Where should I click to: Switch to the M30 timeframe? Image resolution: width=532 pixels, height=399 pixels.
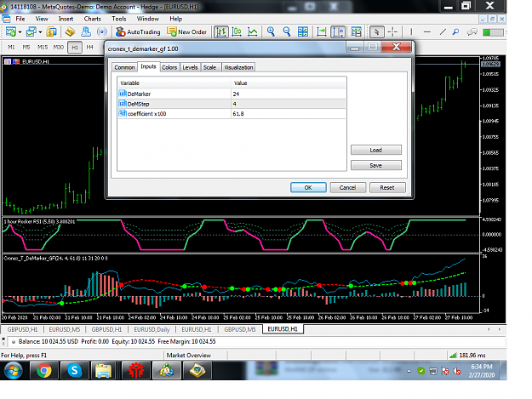point(59,47)
